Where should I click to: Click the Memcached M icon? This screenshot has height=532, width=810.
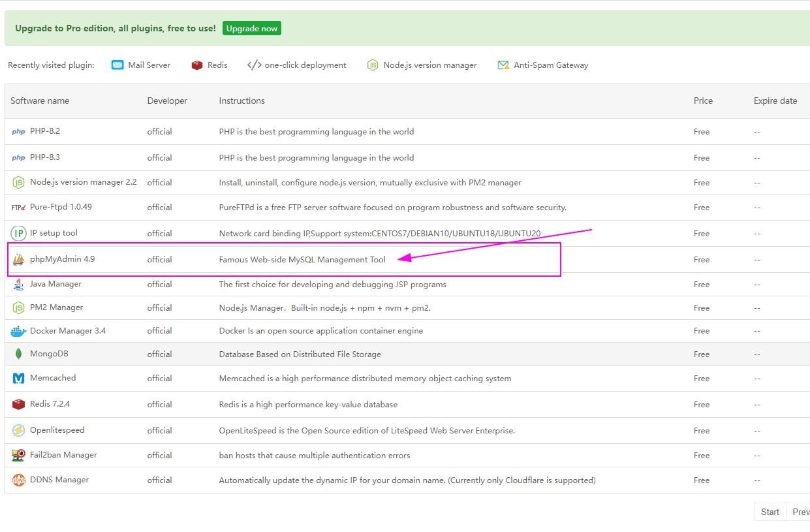point(18,379)
